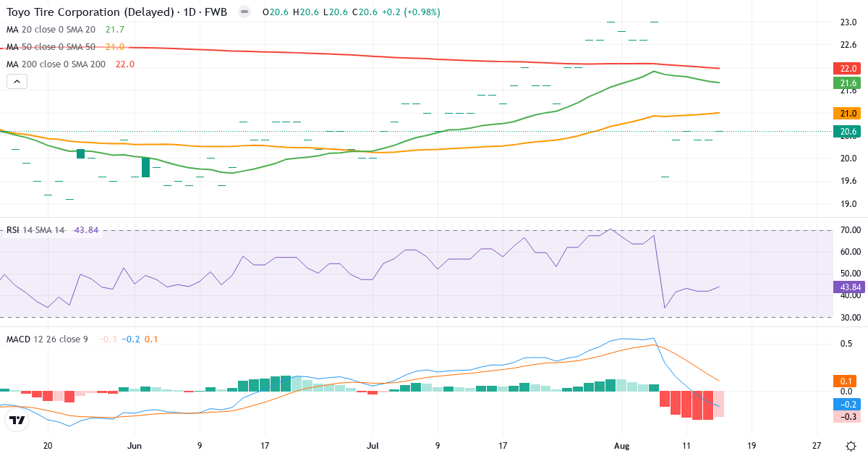
Task: Click the Jun date on time axis
Action: point(135,446)
